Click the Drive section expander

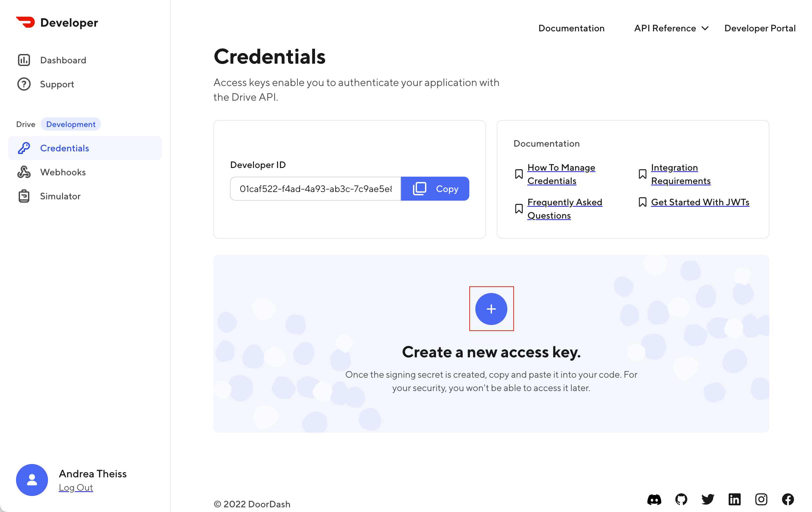click(x=25, y=124)
